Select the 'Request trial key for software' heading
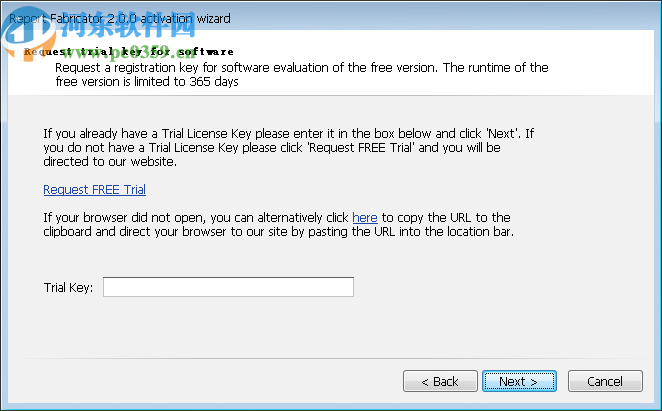Image resolution: width=662 pixels, height=411 pixels. click(x=129, y=52)
